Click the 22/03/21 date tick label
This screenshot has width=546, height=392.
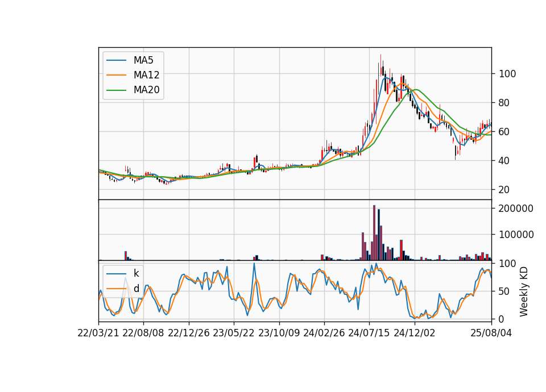click(98, 333)
